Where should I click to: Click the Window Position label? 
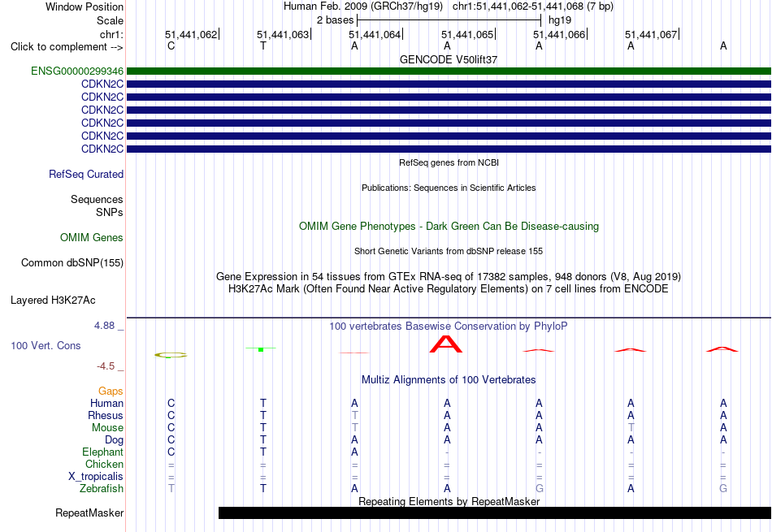tap(85, 6)
